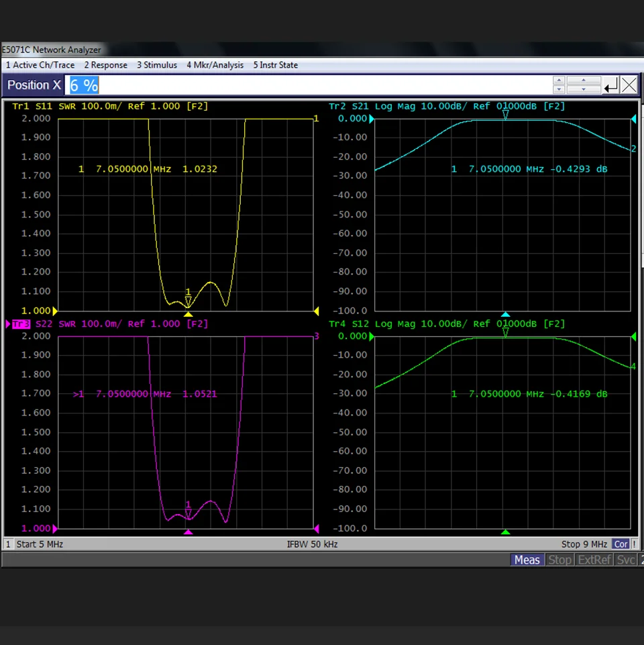644x645 pixels.
Task: Click the small step-down arrow for Position X
Action: coord(558,90)
